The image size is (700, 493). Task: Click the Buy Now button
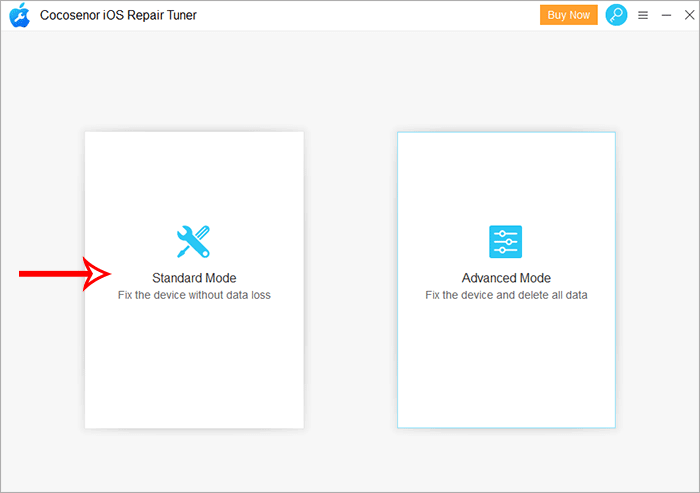tap(568, 15)
